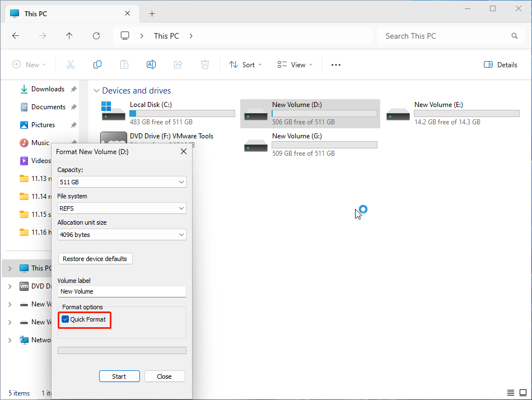Click Restore device defaults button

click(x=95, y=259)
